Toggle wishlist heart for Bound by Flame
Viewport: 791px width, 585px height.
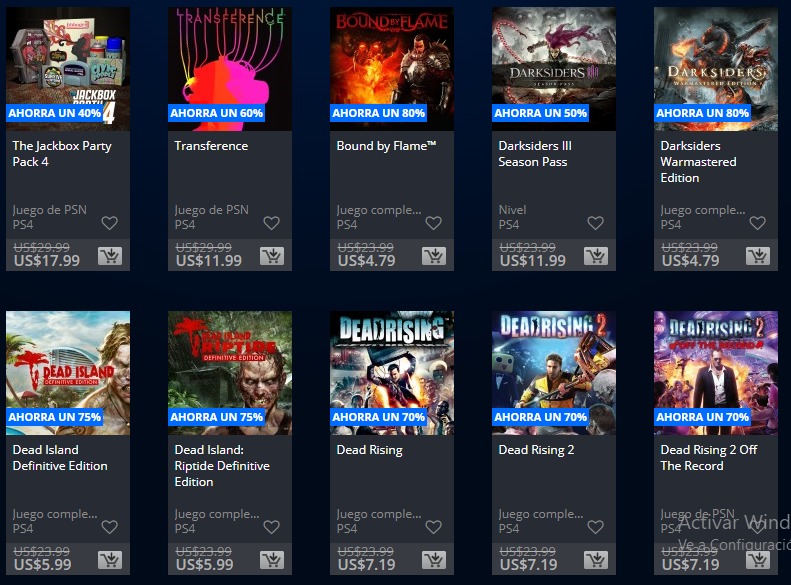(433, 223)
